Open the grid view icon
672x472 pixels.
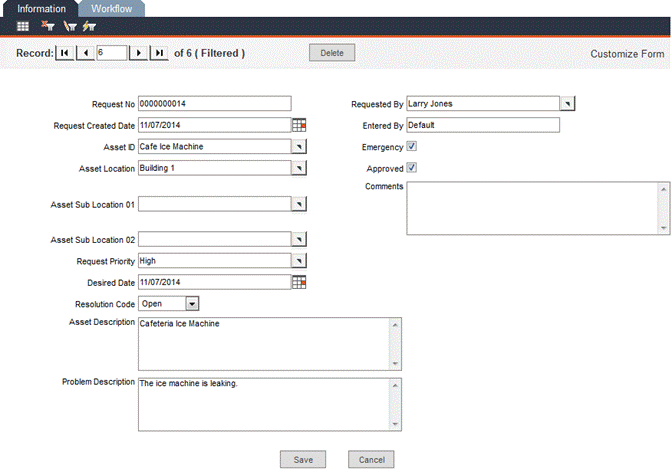(x=22, y=26)
